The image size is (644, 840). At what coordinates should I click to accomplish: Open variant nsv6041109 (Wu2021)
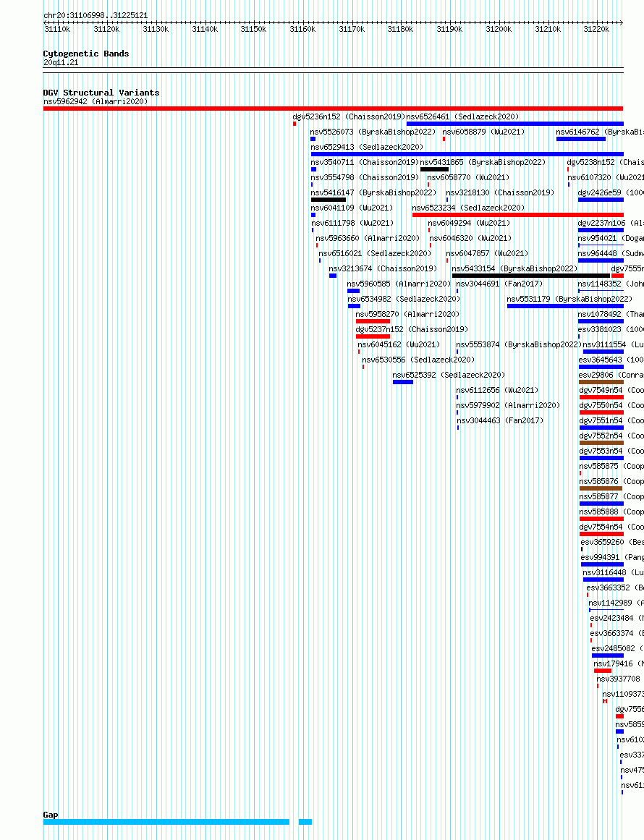[352, 208]
